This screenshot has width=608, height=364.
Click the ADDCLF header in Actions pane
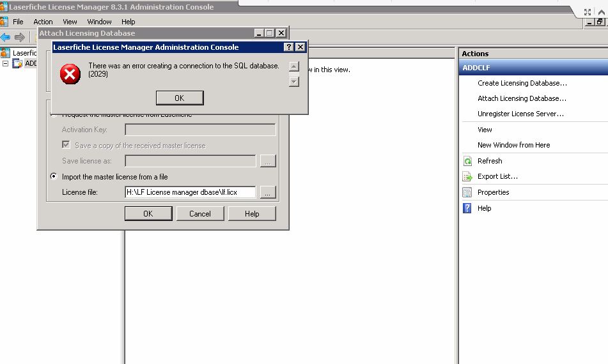[x=533, y=68]
